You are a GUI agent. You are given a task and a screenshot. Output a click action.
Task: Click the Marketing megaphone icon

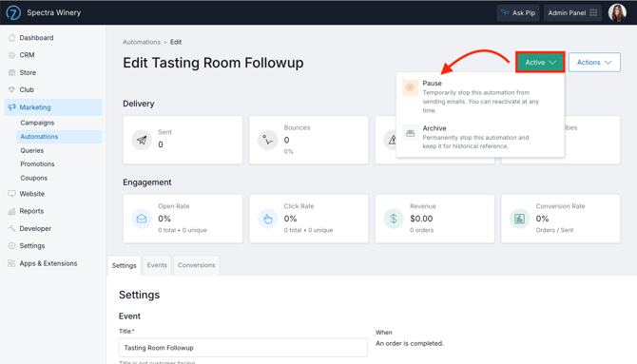pyautogui.click(x=11, y=107)
